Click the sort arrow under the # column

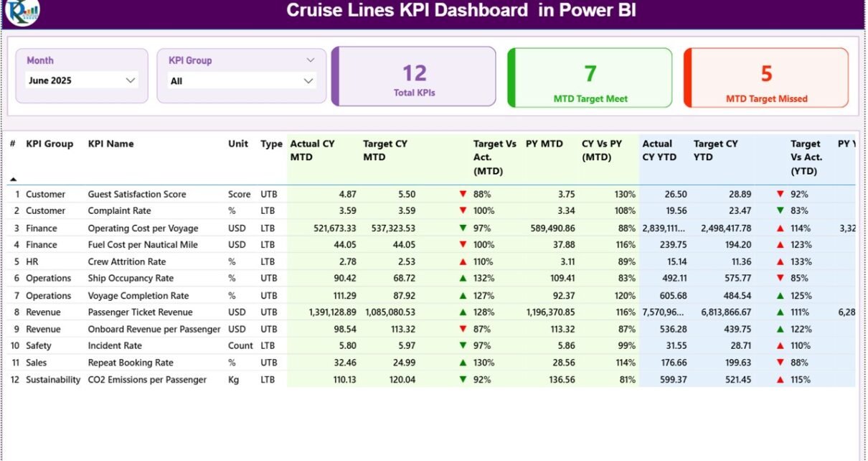13,179
